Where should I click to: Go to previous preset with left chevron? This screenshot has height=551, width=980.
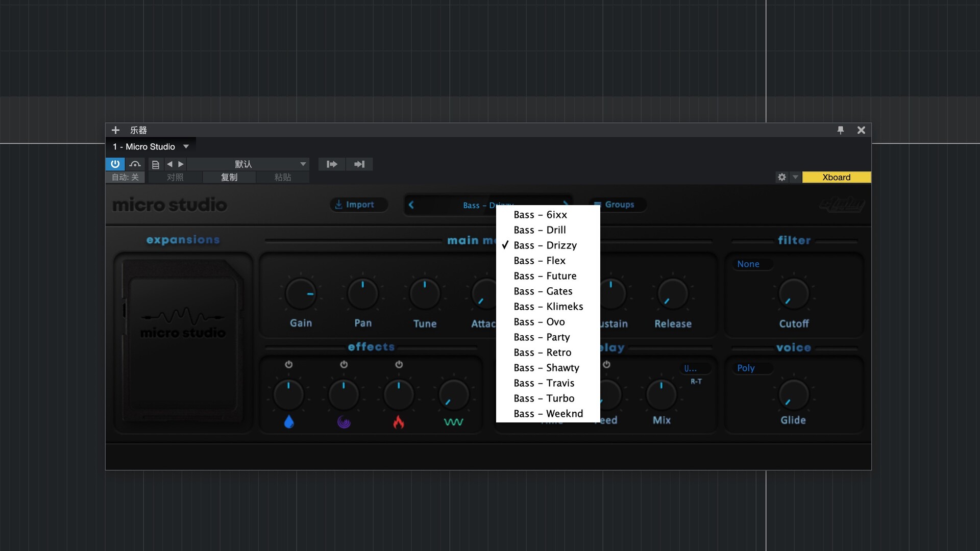[x=411, y=205]
